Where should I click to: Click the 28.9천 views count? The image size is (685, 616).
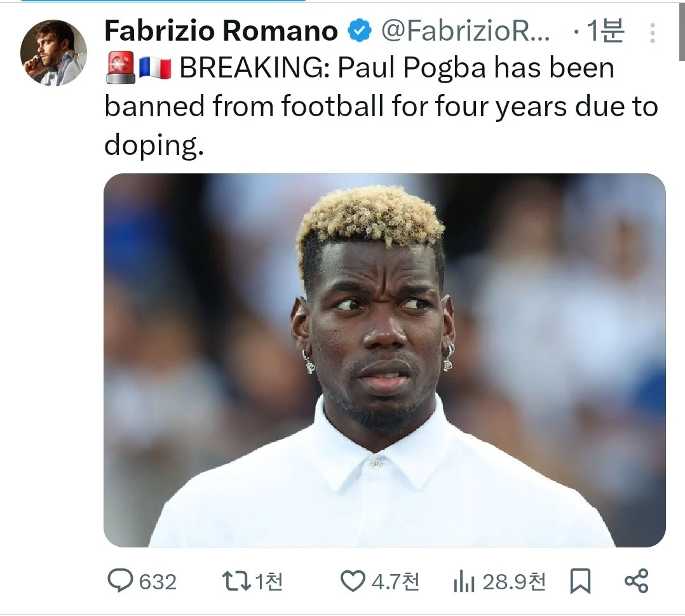(514, 582)
